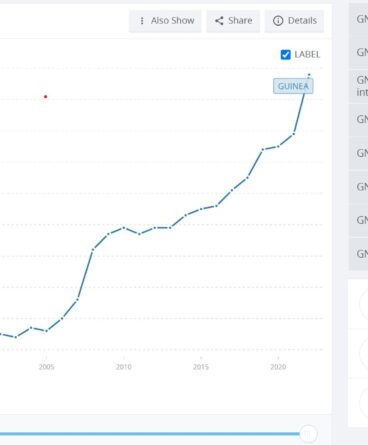
Task: Click the 2015 x-axis year label
Action: click(201, 367)
